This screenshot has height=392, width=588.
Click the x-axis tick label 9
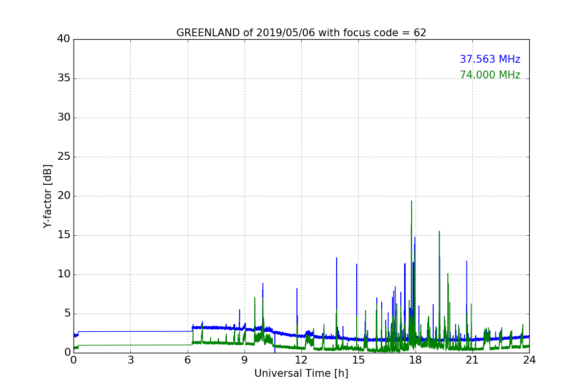pyautogui.click(x=245, y=360)
